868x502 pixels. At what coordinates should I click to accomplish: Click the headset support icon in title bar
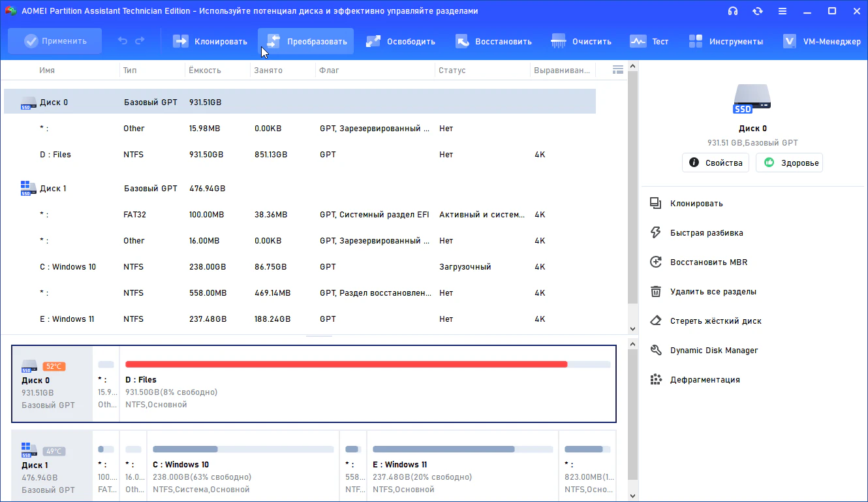pos(733,11)
